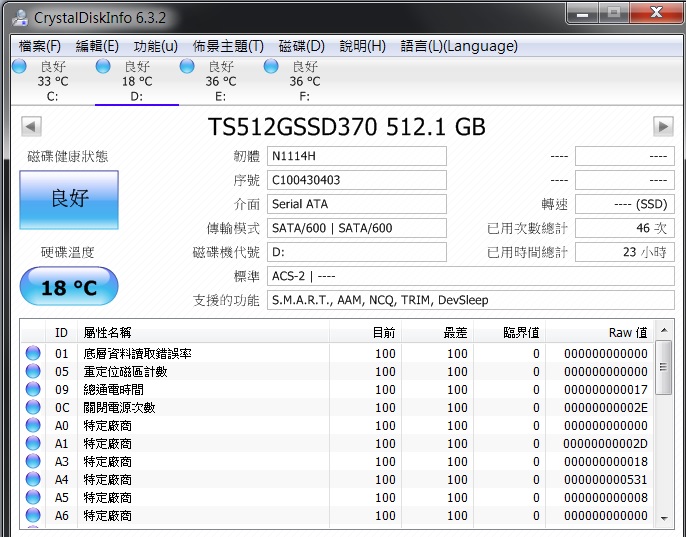Click the supported features field S.M.A.R.T., AAM, NCQ

tap(471, 300)
